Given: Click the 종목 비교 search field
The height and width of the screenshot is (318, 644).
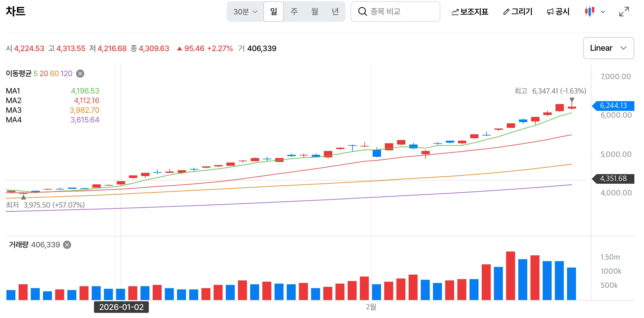Looking at the screenshot, I should coord(395,12).
